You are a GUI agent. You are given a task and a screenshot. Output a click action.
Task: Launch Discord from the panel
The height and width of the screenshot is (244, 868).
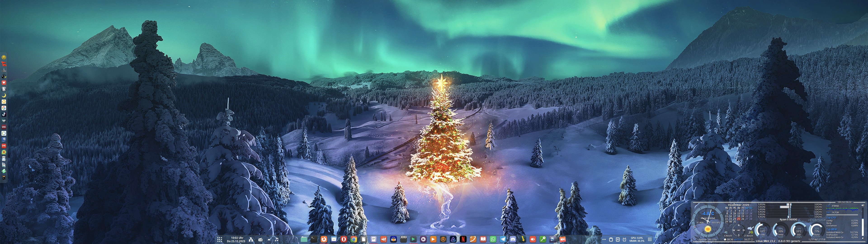[513, 239]
